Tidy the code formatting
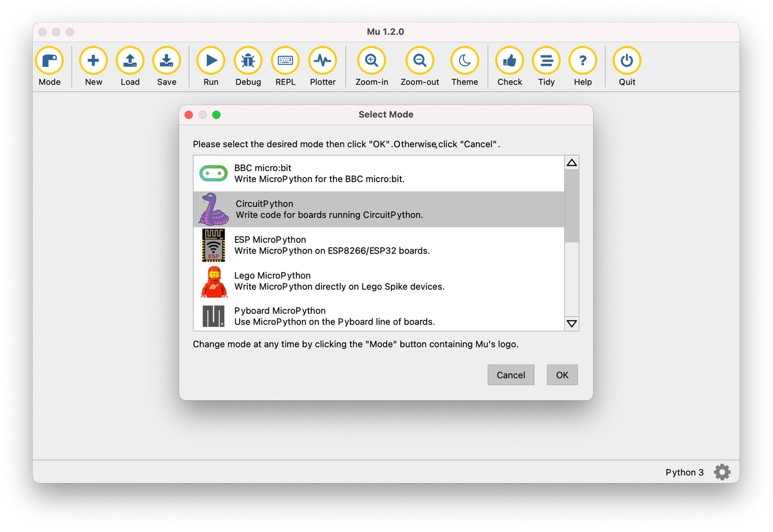The image size is (773, 532). 546,66
